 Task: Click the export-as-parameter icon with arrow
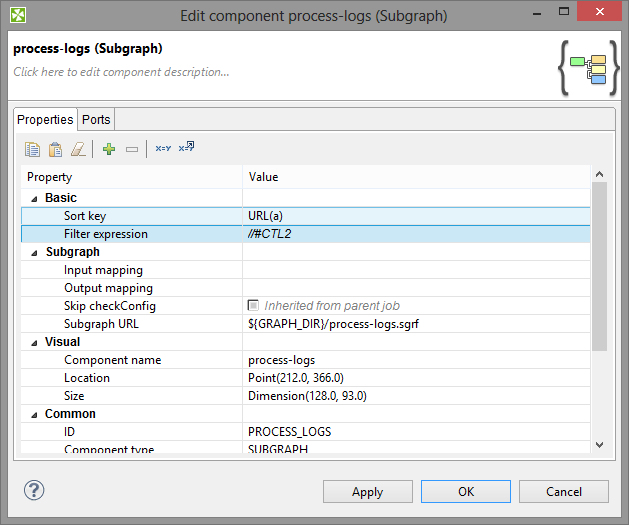pos(186,149)
